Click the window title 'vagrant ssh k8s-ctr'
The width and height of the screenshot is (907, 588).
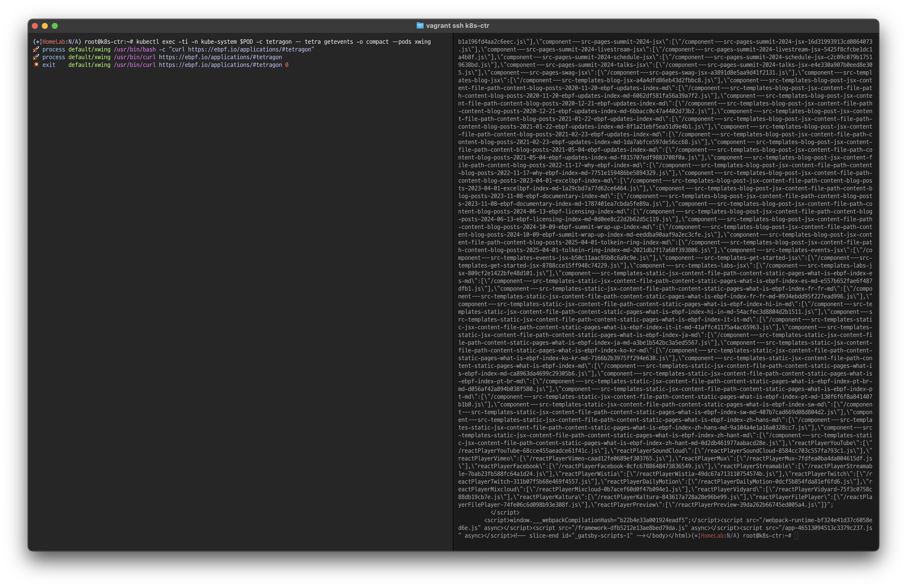click(x=457, y=26)
